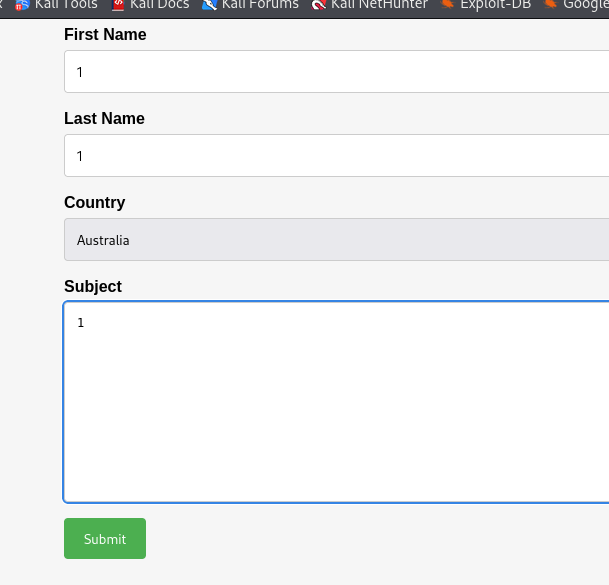
Task: Submit the form with the green button
Action: 105,538
